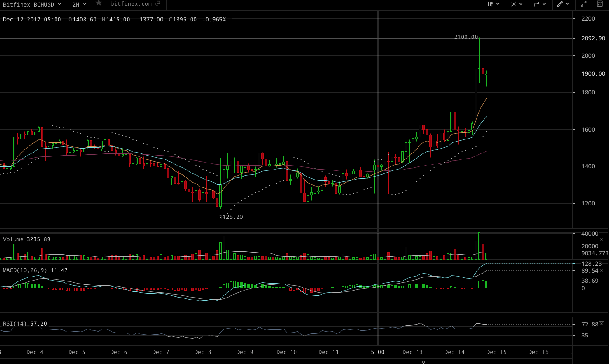Click the chart panel icon at top right
The width and height of the screenshot is (609, 364).
tap(600, 4)
